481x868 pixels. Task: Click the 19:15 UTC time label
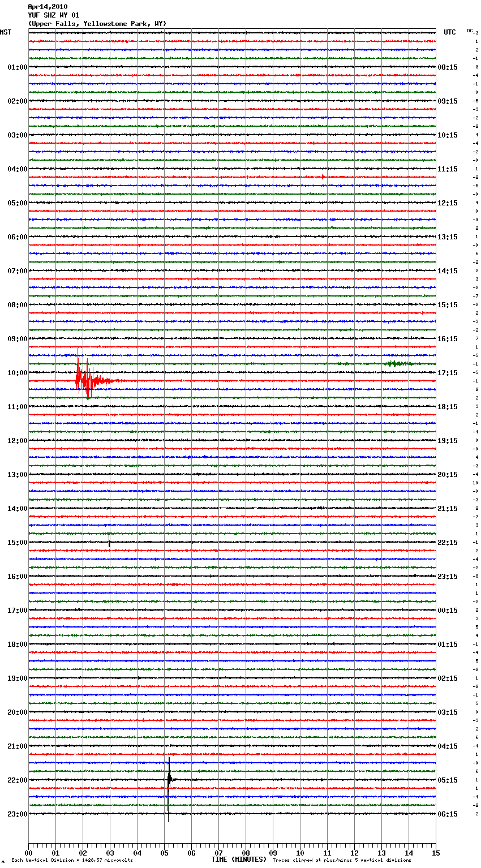coord(448,441)
